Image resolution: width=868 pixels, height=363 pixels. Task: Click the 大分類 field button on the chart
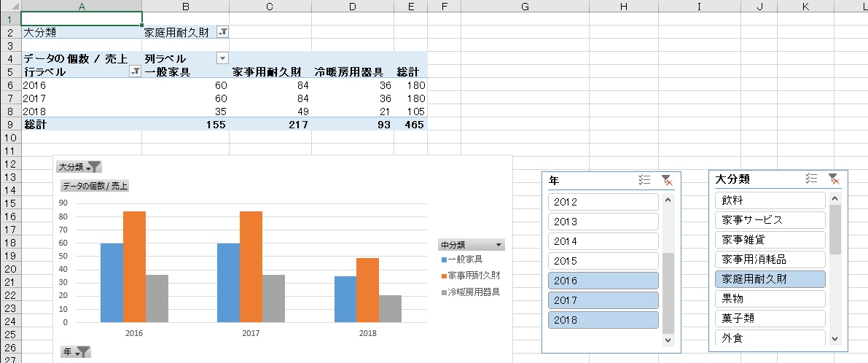[79, 167]
